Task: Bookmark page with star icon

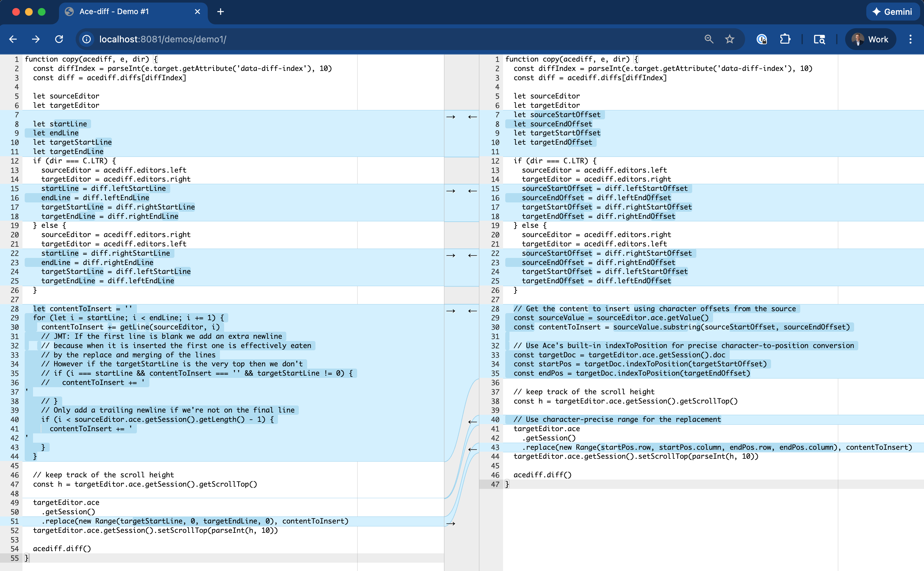Action: pos(729,39)
